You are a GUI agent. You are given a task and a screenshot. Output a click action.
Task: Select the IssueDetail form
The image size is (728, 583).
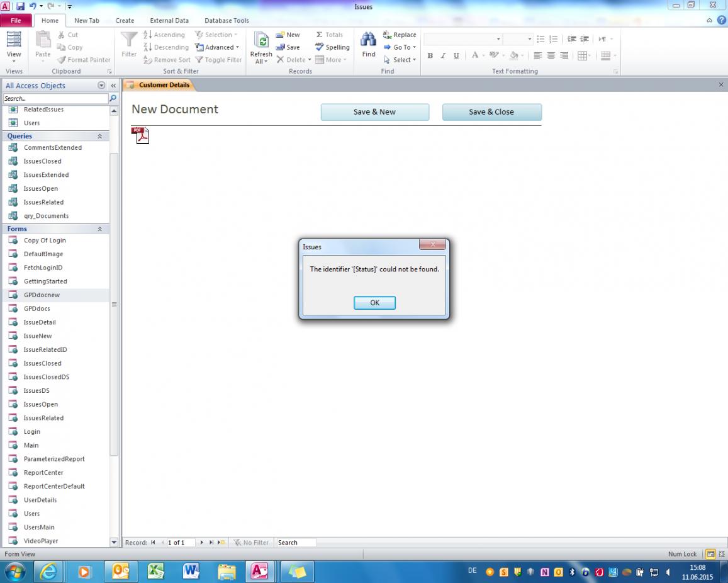(56, 322)
